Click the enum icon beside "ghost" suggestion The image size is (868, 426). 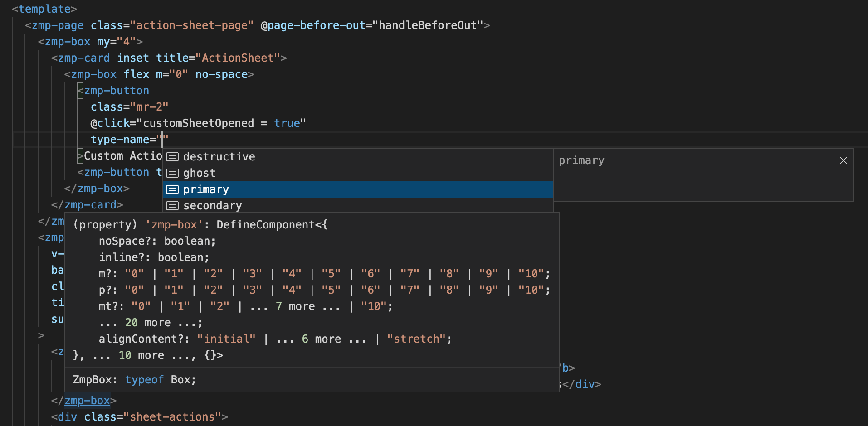tap(173, 173)
